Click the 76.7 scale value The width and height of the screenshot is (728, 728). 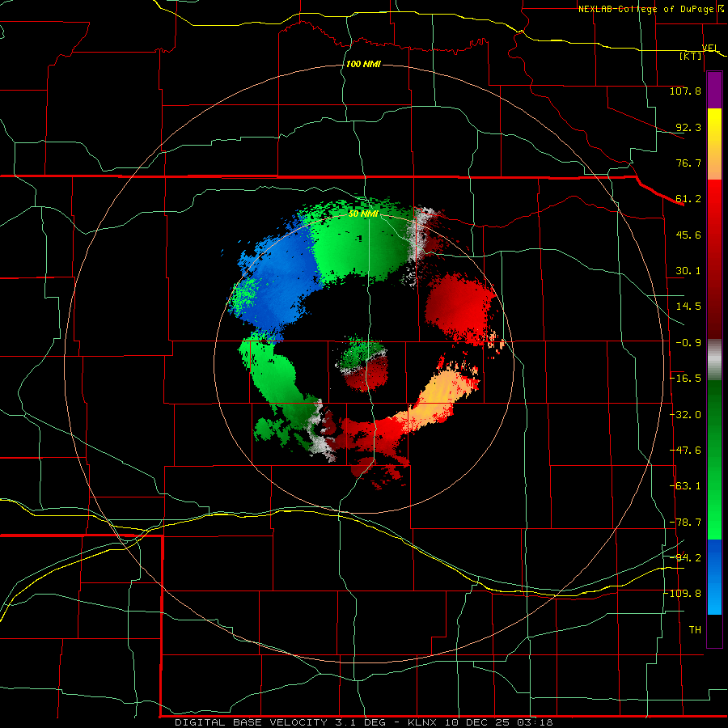688,163
